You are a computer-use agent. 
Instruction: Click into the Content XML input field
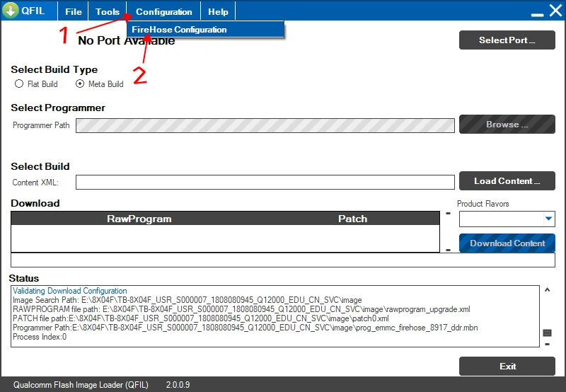(x=265, y=183)
